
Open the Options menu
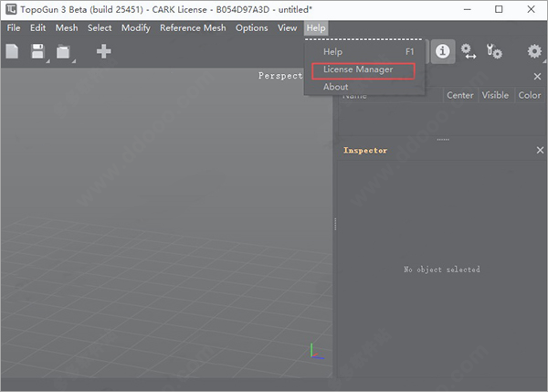[x=252, y=28]
